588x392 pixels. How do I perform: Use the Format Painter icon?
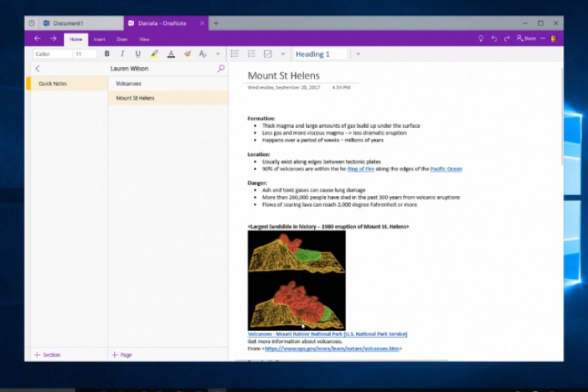[187, 54]
